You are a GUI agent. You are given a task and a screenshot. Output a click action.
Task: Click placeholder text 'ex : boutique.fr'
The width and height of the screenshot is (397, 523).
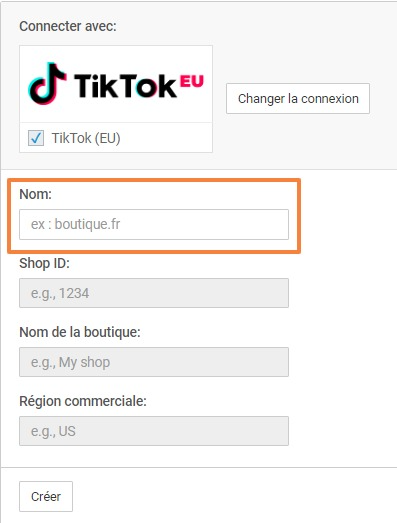click(x=75, y=224)
